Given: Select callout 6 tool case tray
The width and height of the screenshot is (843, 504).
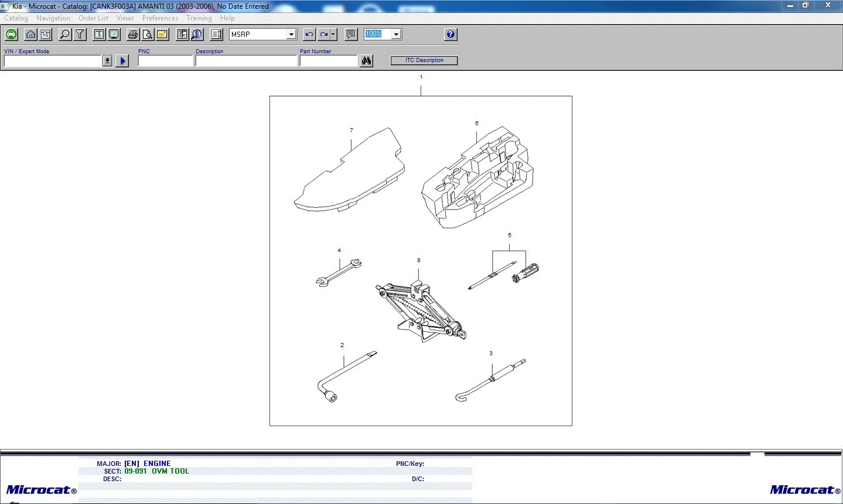Looking at the screenshot, I should 477,124.
